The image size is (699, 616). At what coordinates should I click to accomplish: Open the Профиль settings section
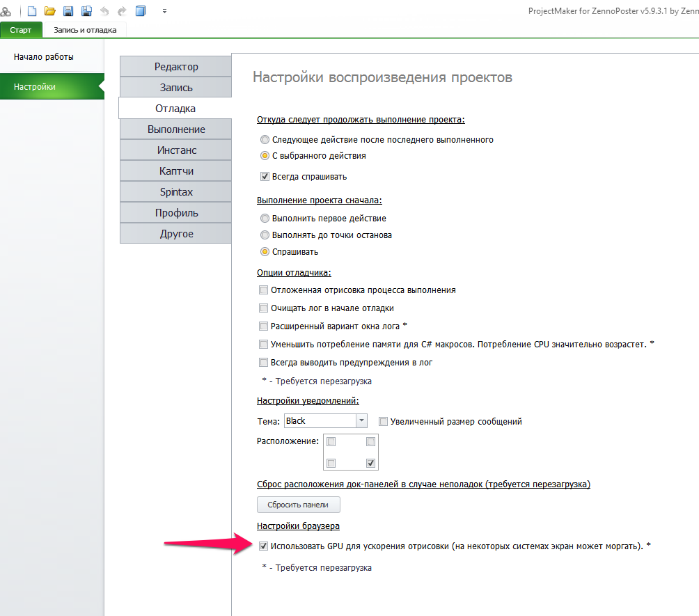175,213
